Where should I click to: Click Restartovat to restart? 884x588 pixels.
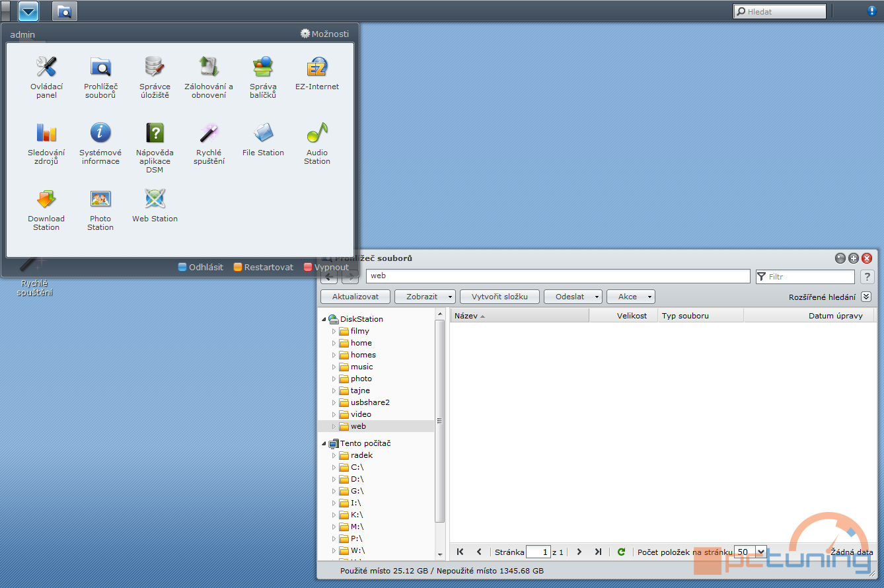264,268
